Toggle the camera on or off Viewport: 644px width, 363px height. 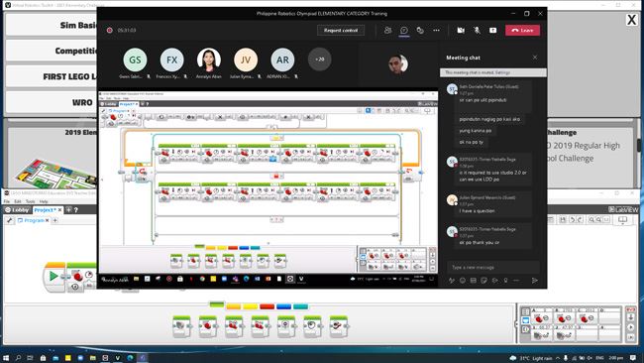coord(461,30)
